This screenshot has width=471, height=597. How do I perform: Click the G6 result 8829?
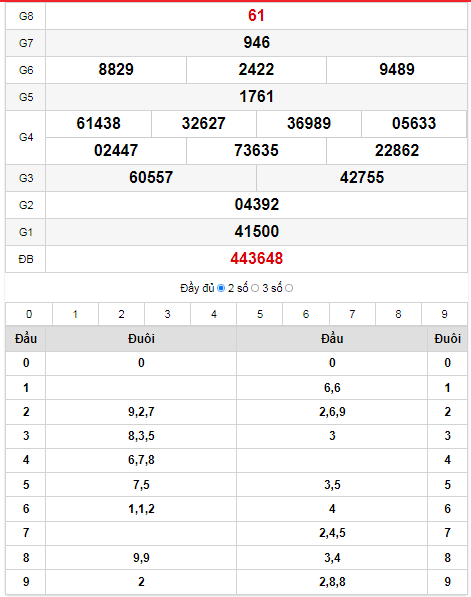coord(116,70)
